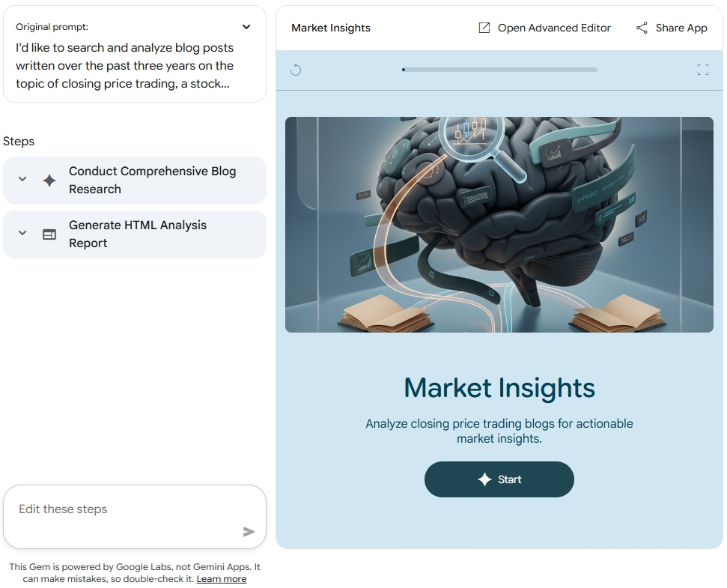Select the Market Insights title in the header
This screenshot has width=727, height=588.
(331, 28)
